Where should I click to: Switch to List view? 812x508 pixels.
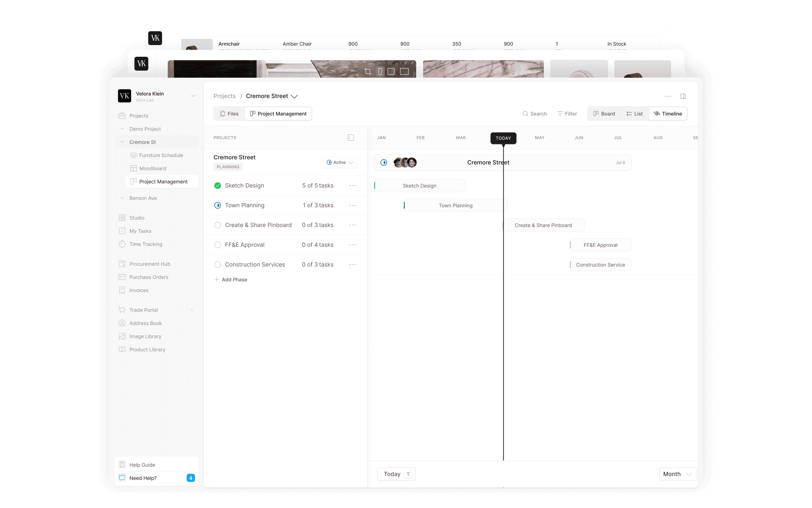(x=635, y=114)
